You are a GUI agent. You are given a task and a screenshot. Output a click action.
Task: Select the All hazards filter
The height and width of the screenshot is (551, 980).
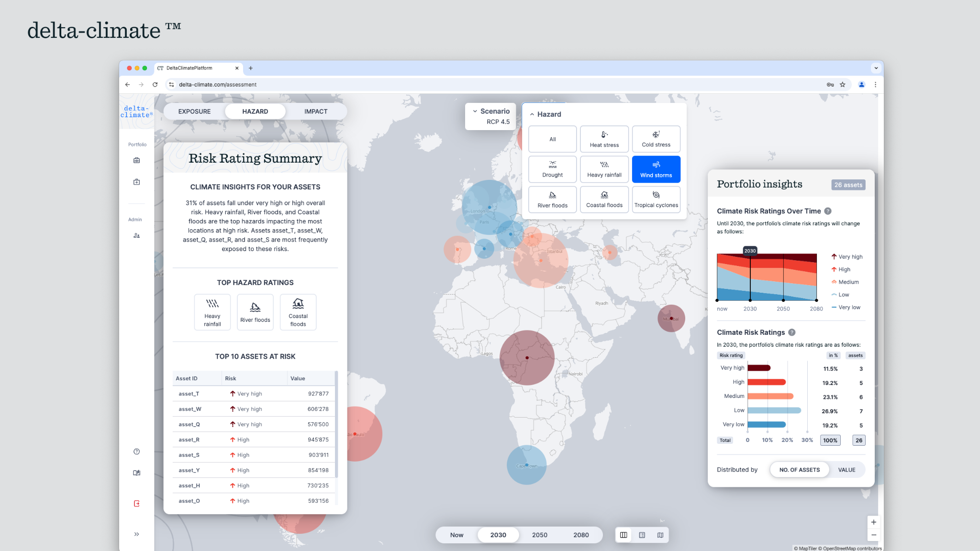click(x=552, y=139)
